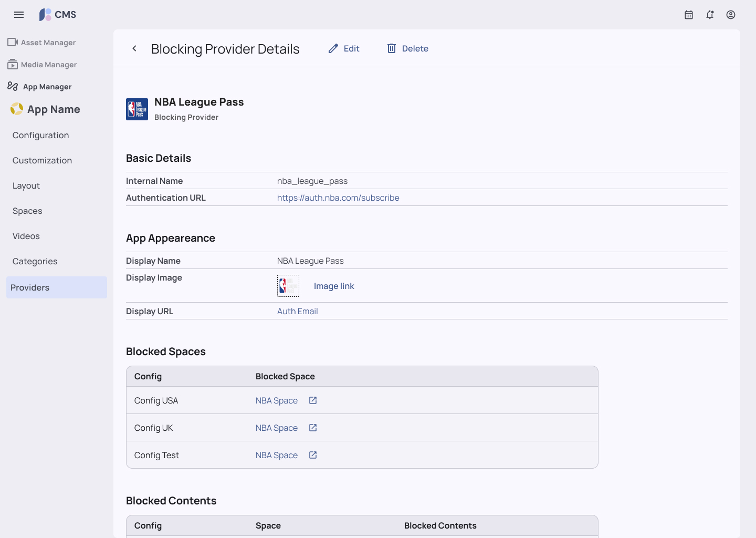Open notifications bell icon
This screenshot has width=756, height=538.
click(x=710, y=15)
